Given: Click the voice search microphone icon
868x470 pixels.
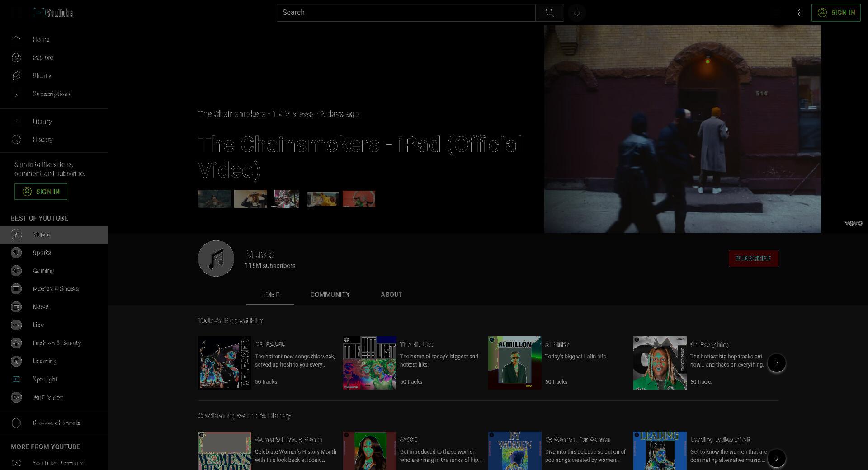Looking at the screenshot, I should [x=577, y=13].
